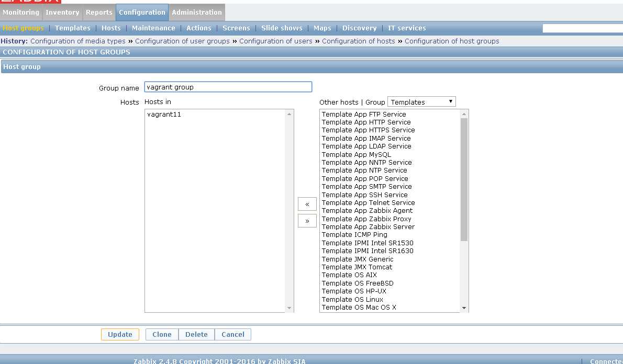Open the Administration tab
Image resolution: width=623 pixels, height=364 pixels.
(197, 13)
